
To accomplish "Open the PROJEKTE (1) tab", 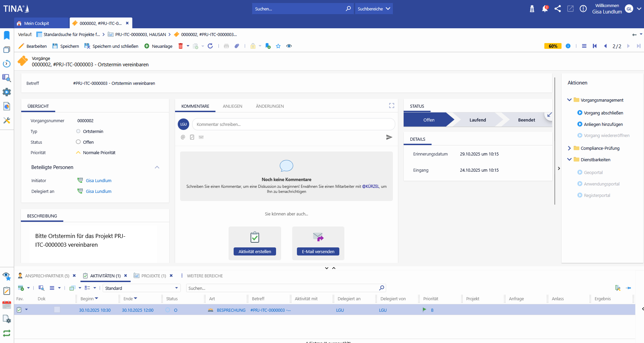I will (154, 276).
